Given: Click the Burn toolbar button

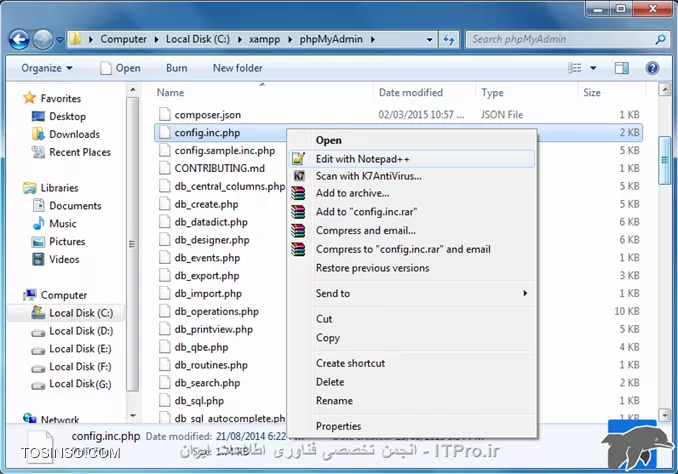Looking at the screenshot, I should [176, 68].
